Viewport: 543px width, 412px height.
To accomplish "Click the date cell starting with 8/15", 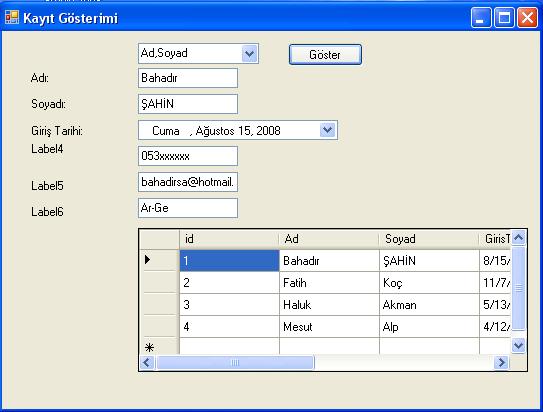I will 495,260.
